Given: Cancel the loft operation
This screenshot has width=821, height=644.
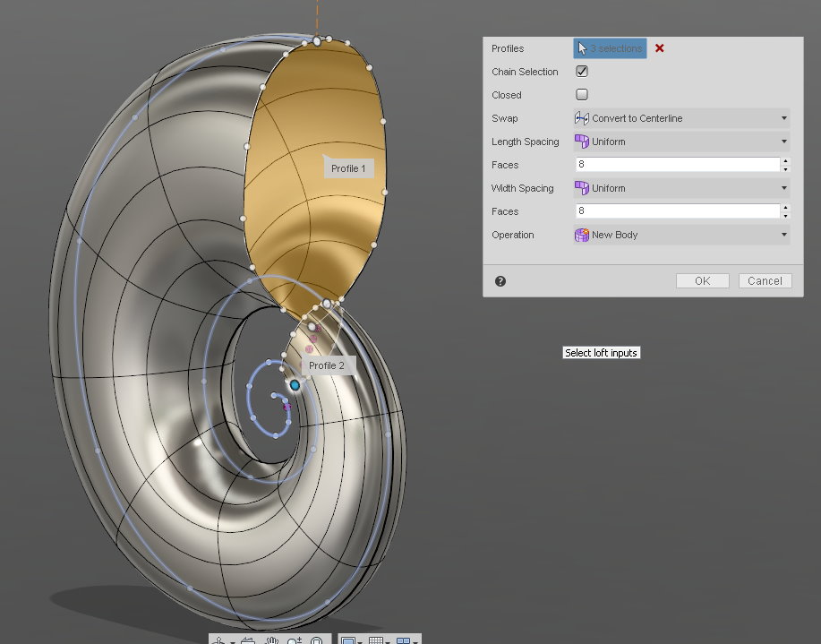Looking at the screenshot, I should pyautogui.click(x=764, y=280).
